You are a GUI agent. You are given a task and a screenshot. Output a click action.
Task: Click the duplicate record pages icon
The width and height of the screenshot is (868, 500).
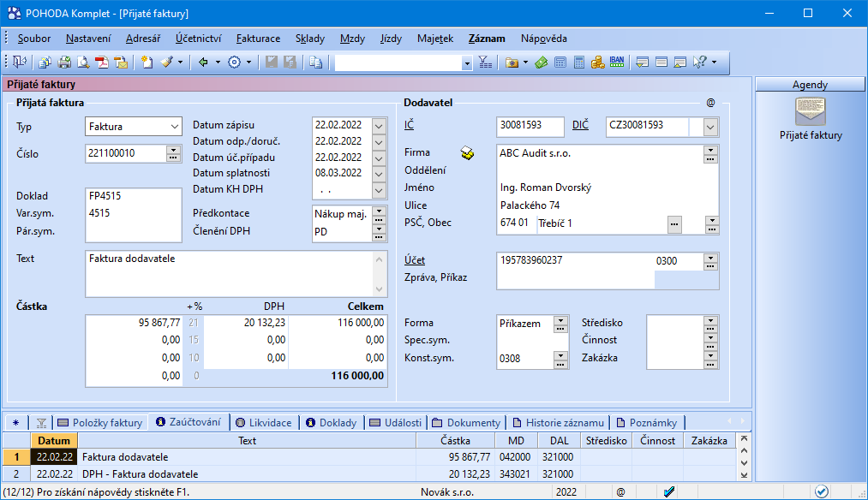316,62
